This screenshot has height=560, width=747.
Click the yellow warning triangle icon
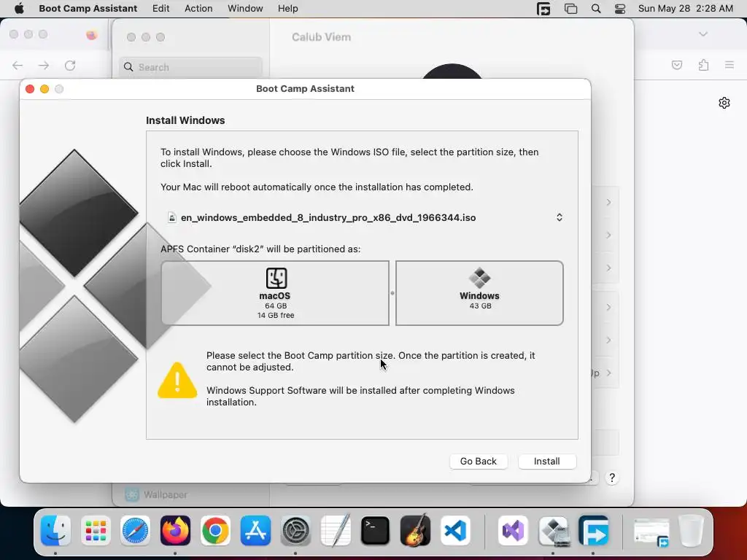[177, 380]
